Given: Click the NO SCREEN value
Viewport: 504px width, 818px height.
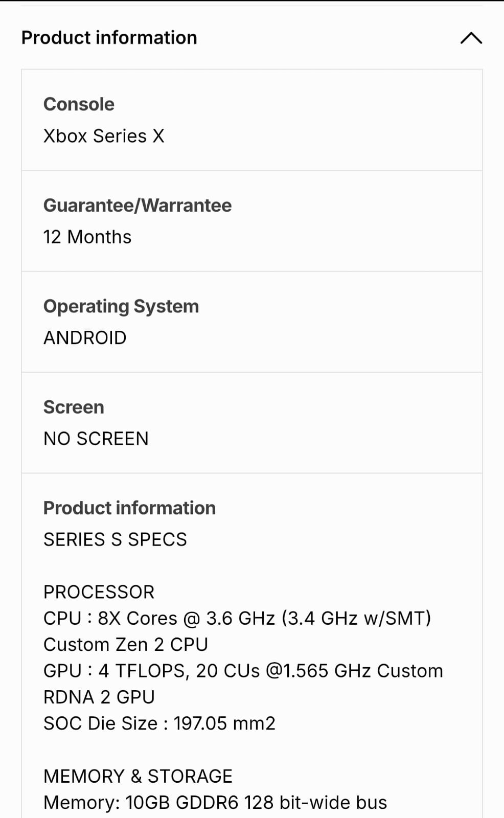Looking at the screenshot, I should (96, 439).
